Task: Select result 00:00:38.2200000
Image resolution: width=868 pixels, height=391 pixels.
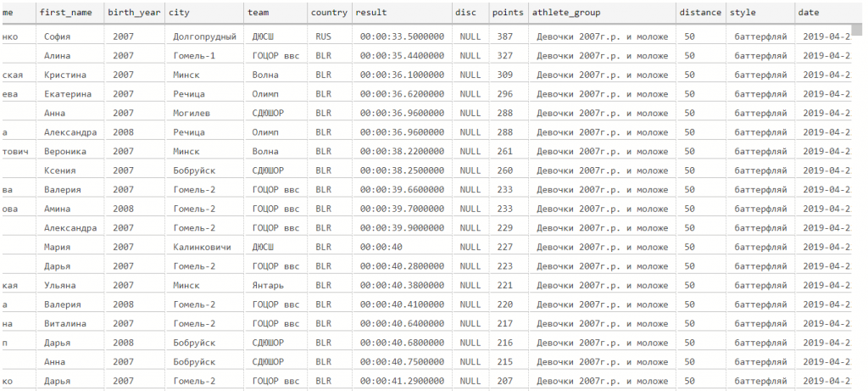Action: click(x=402, y=151)
